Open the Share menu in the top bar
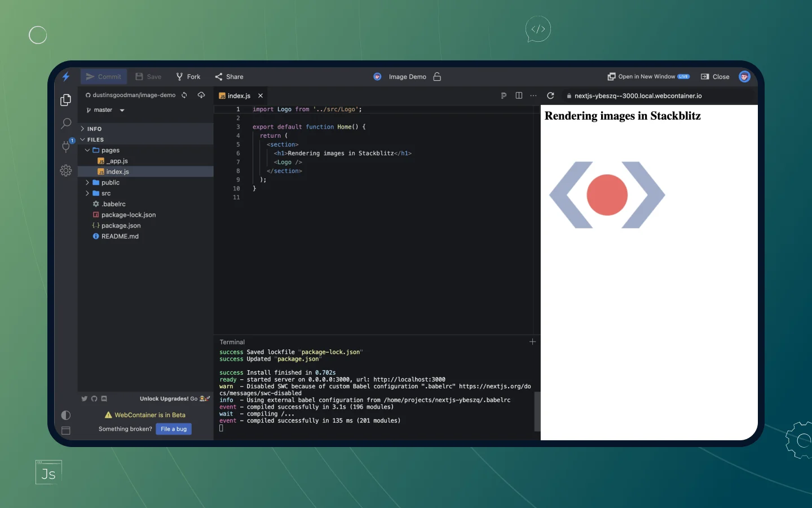This screenshot has width=812, height=508. coord(229,76)
